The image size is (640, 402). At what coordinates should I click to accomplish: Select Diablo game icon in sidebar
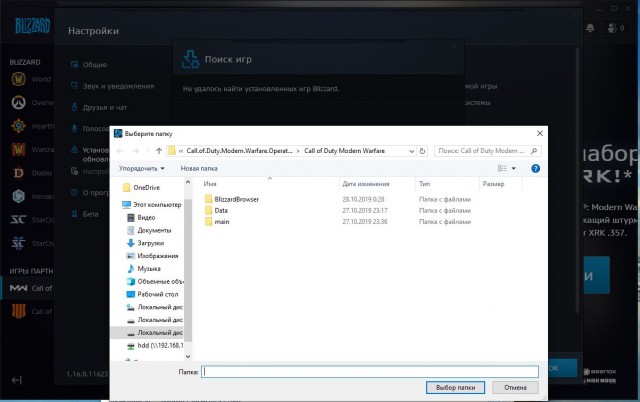pyautogui.click(x=18, y=173)
